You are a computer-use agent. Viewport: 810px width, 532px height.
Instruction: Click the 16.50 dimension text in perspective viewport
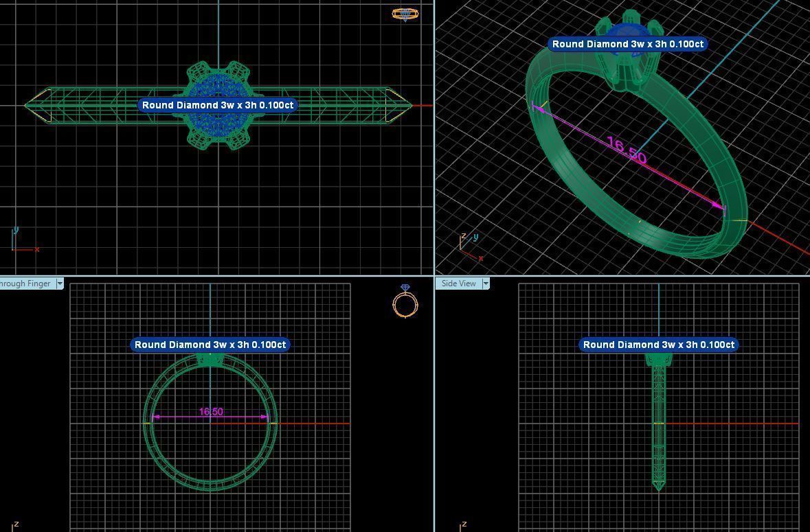pyautogui.click(x=626, y=150)
